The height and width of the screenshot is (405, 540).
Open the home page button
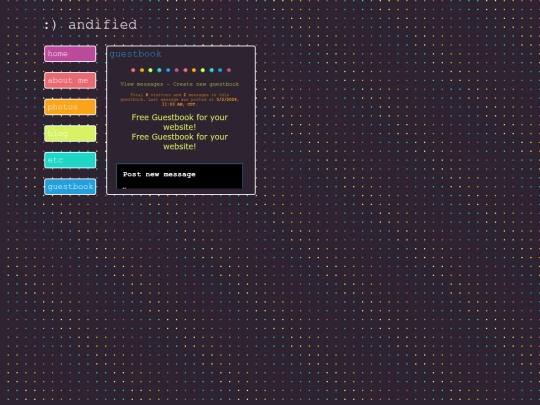(70, 54)
